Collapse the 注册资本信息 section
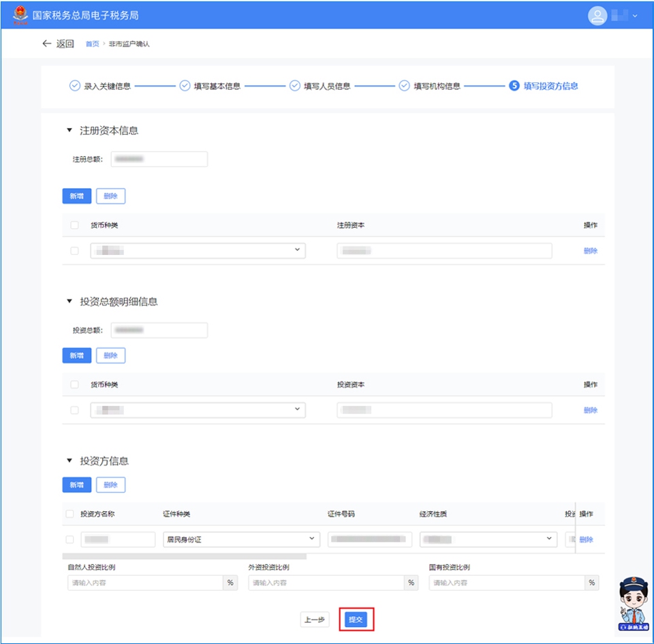This screenshot has height=644, width=654. tap(69, 131)
